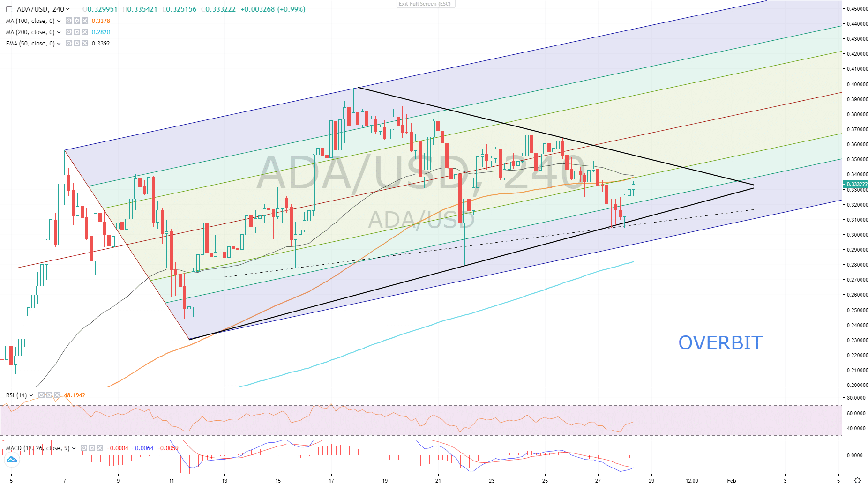Open the MACD (12, 26, close, 9) dropdown chevron
This screenshot has height=483, width=868.
(x=74, y=448)
